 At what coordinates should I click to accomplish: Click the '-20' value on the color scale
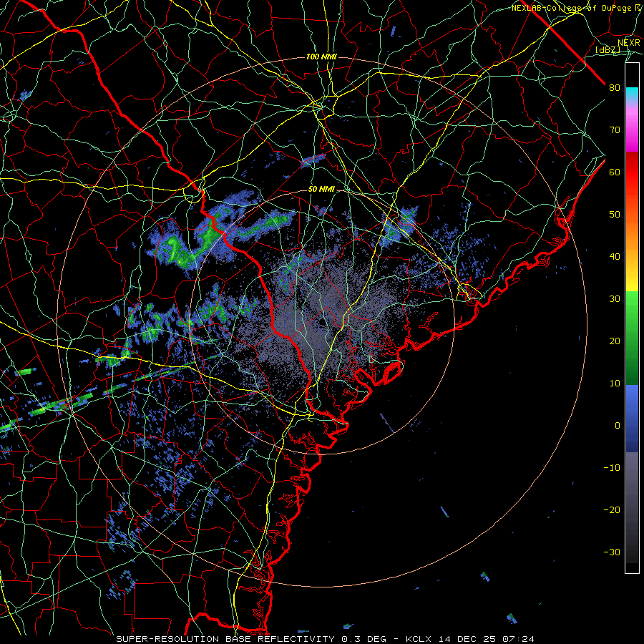(x=612, y=510)
